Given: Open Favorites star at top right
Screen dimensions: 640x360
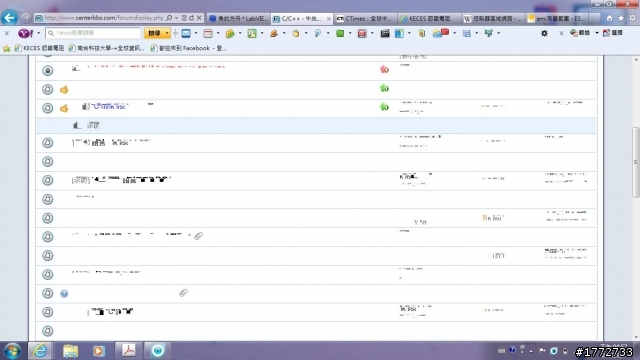Looking at the screenshot, I should [621, 18].
